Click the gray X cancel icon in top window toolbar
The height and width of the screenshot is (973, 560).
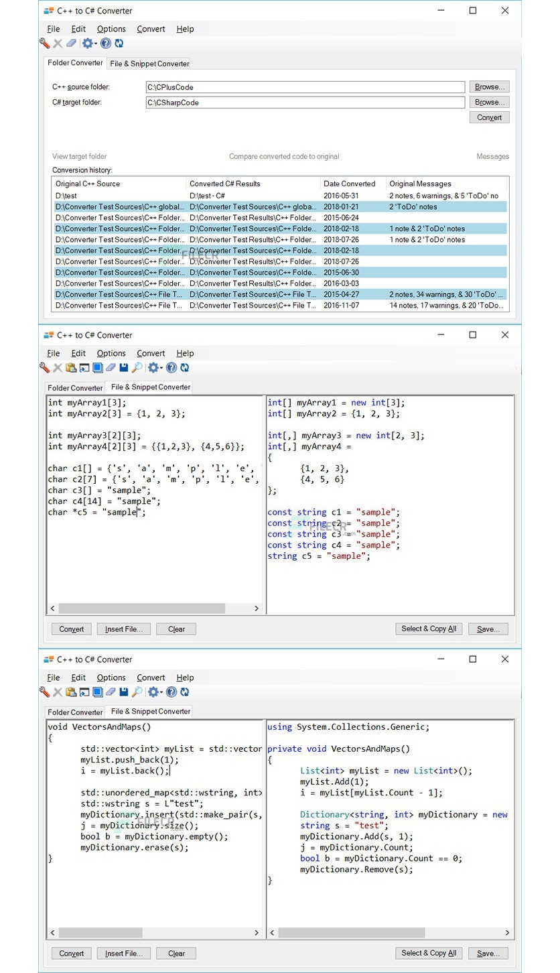(58, 44)
